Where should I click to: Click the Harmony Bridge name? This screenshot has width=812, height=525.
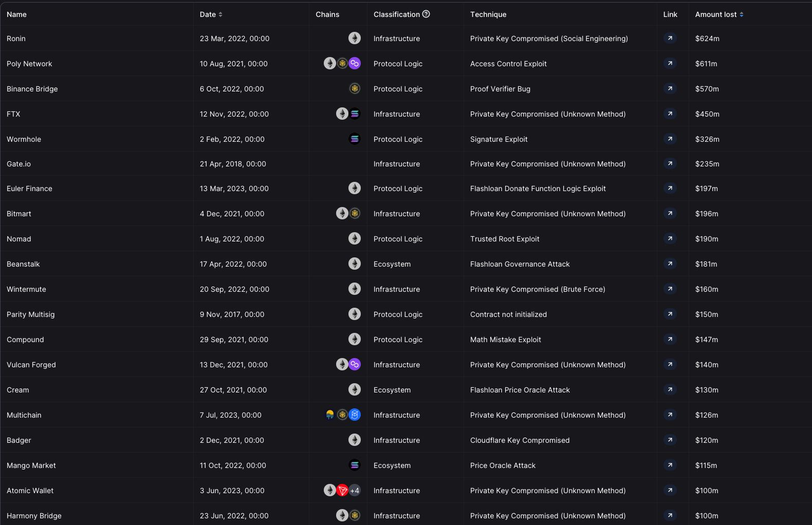click(34, 516)
